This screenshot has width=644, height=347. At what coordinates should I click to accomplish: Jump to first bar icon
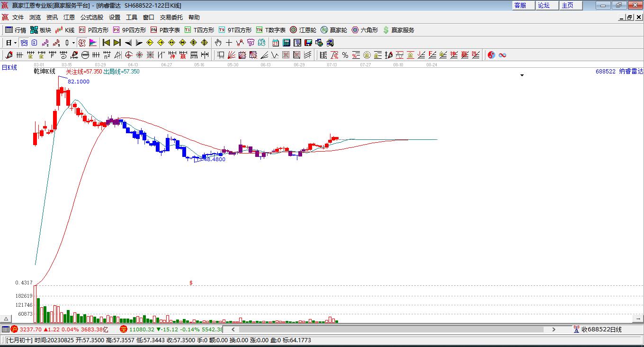[107, 43]
